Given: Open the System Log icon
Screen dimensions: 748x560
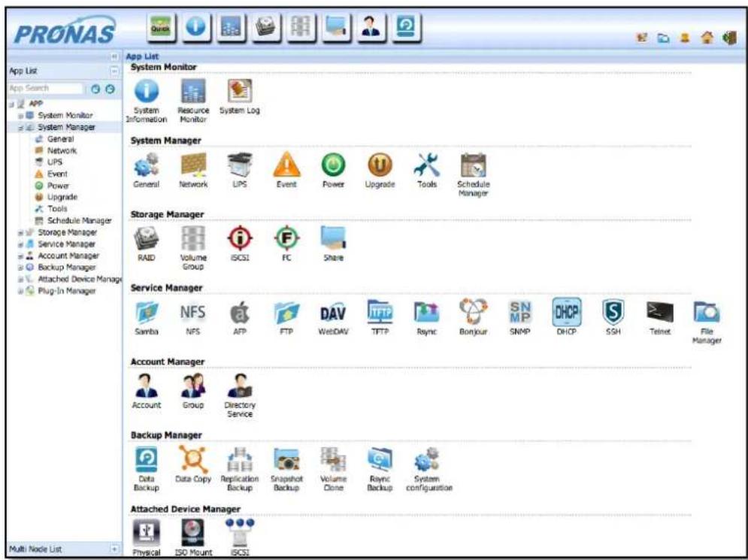Looking at the screenshot, I should (x=240, y=91).
